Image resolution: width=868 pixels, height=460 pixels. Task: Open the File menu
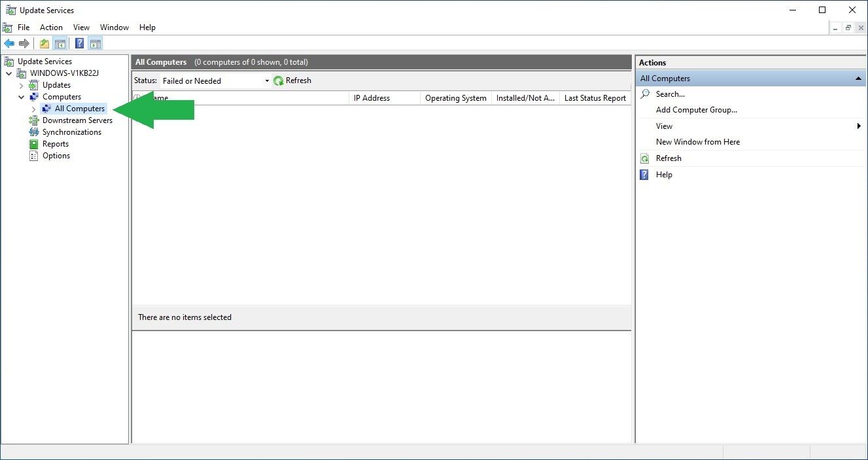tap(24, 27)
